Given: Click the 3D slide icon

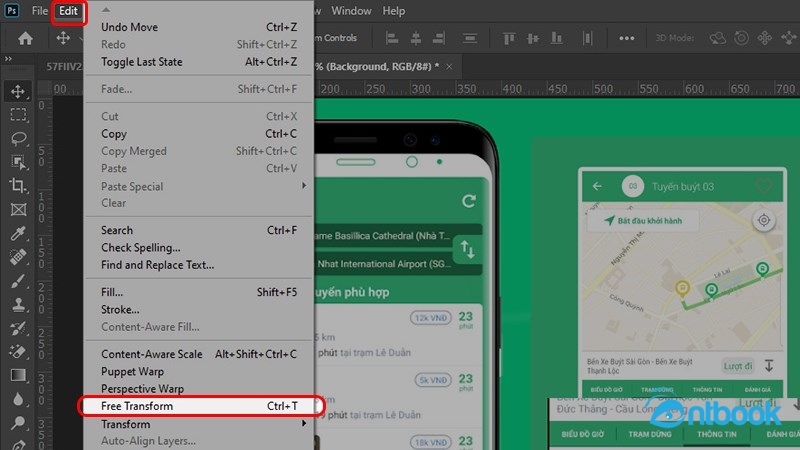Looking at the screenshot, I should [788, 38].
